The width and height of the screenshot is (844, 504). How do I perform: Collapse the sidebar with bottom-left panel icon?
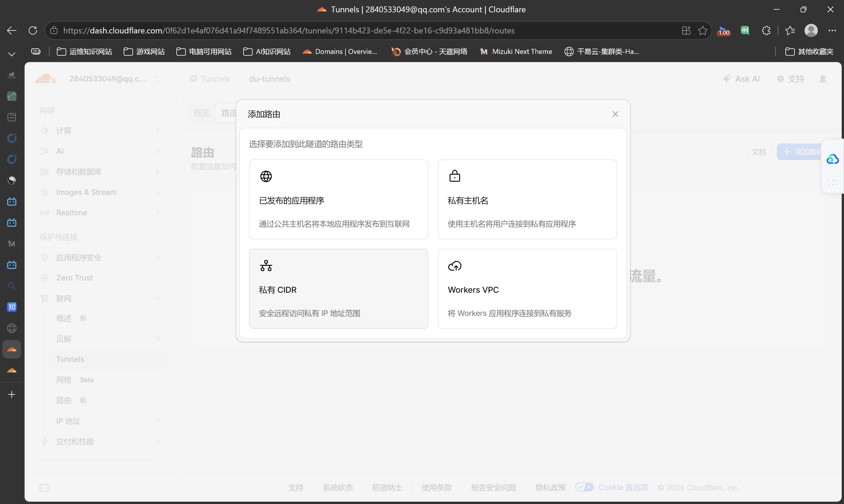44,488
